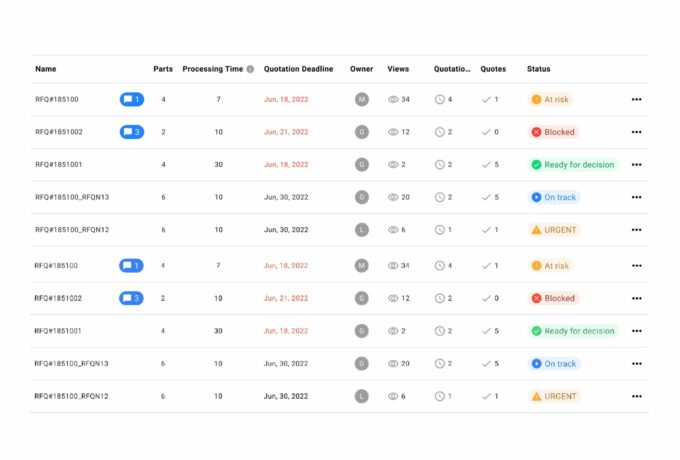680x460 pixels.
Task: Select the lower Ready for decision status badge
Action: (x=573, y=331)
